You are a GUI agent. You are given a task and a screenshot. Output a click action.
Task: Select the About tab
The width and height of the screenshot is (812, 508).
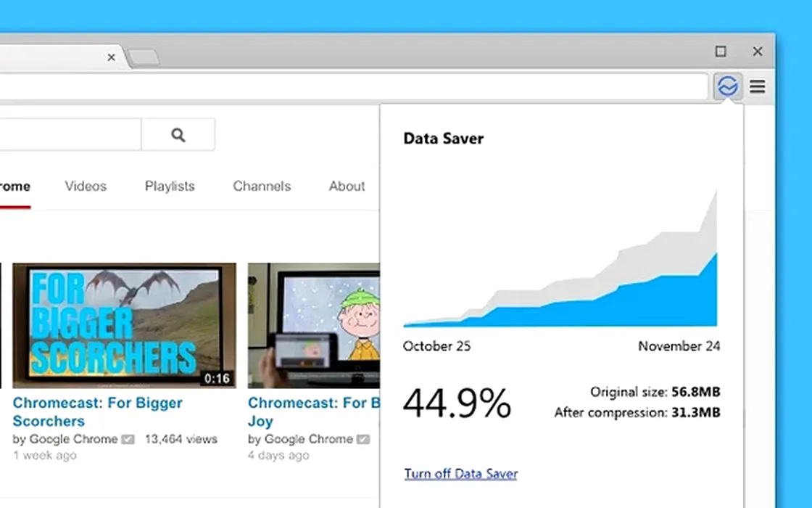pyautogui.click(x=347, y=187)
